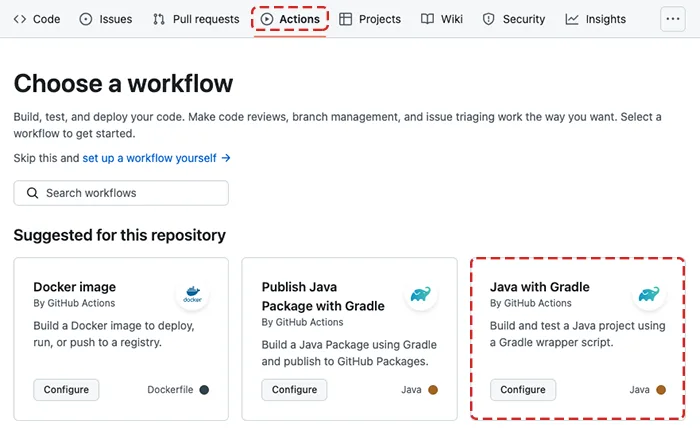The height and width of the screenshot is (428, 700).
Task: Click the Issues circle-dot icon
Action: click(x=86, y=19)
